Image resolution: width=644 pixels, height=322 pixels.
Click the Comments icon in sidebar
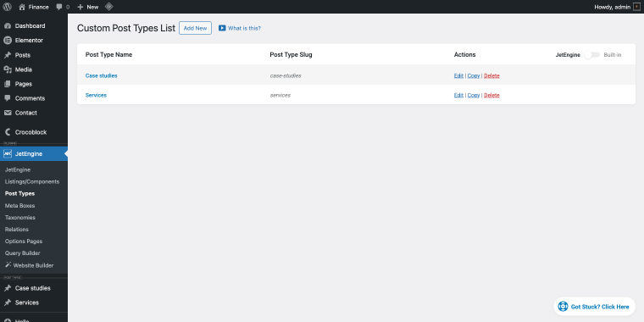coord(8,98)
